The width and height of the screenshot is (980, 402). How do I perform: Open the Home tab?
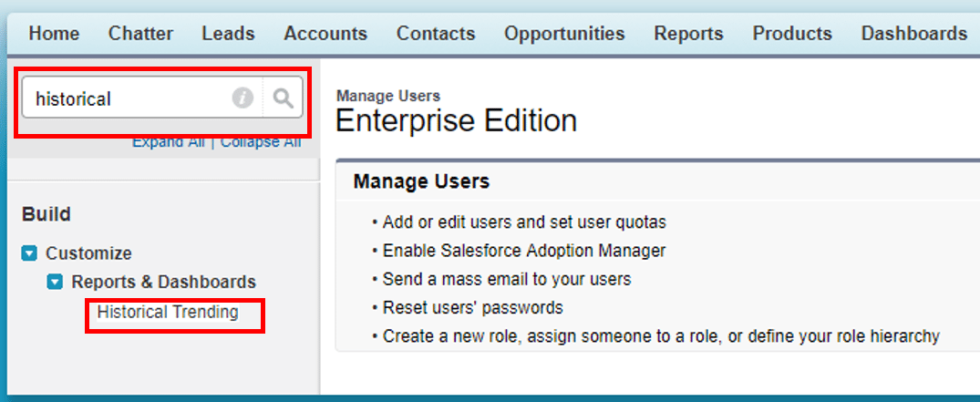tap(54, 34)
